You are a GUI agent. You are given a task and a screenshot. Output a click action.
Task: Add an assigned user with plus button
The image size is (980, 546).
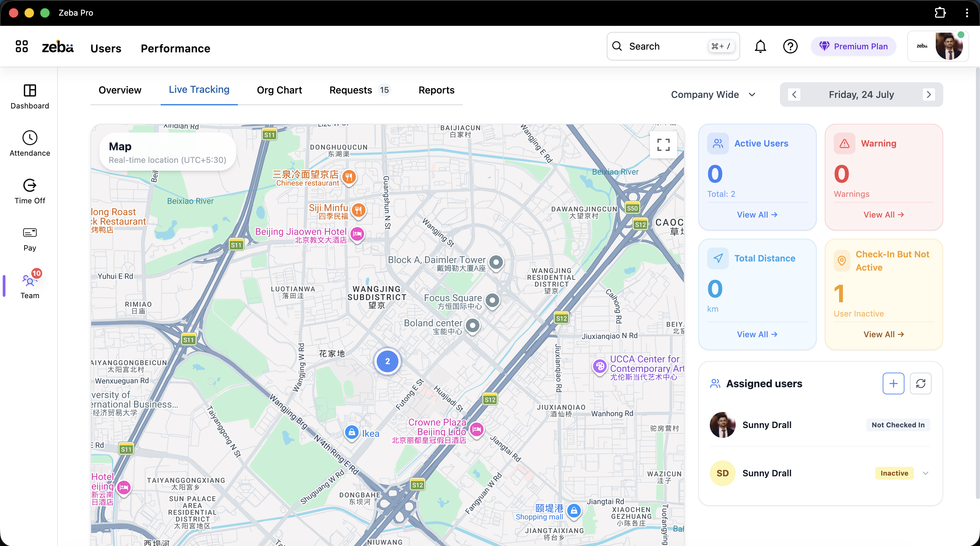[893, 383]
